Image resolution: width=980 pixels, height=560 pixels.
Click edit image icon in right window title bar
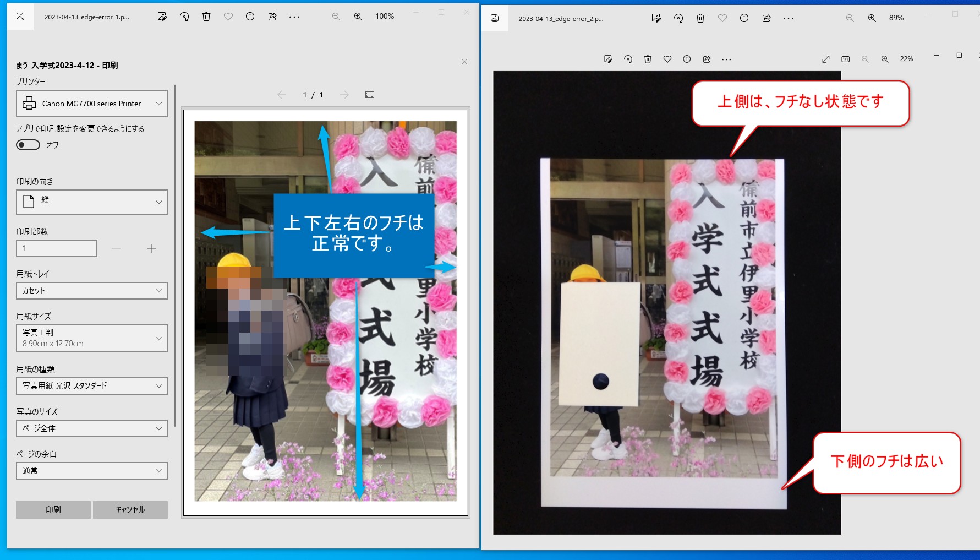(656, 18)
